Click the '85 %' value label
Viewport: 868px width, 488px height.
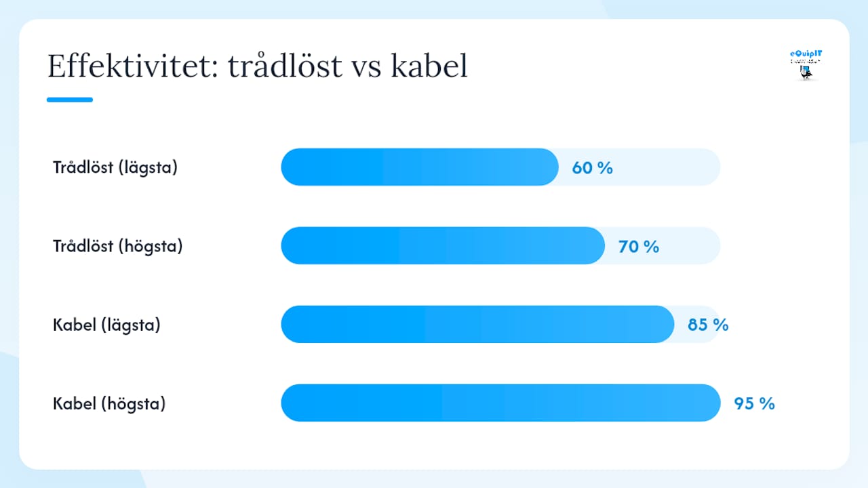708,325
